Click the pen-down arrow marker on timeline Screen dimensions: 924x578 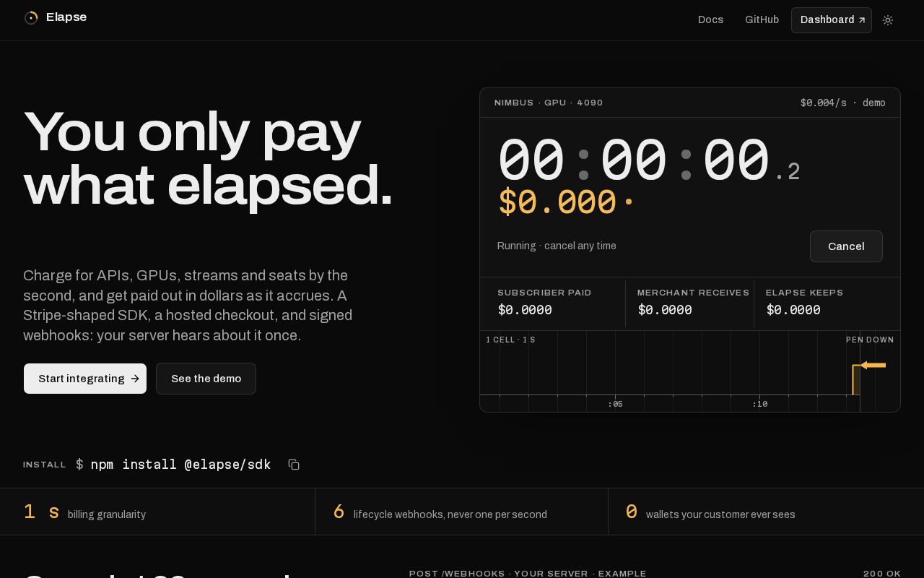click(873, 366)
